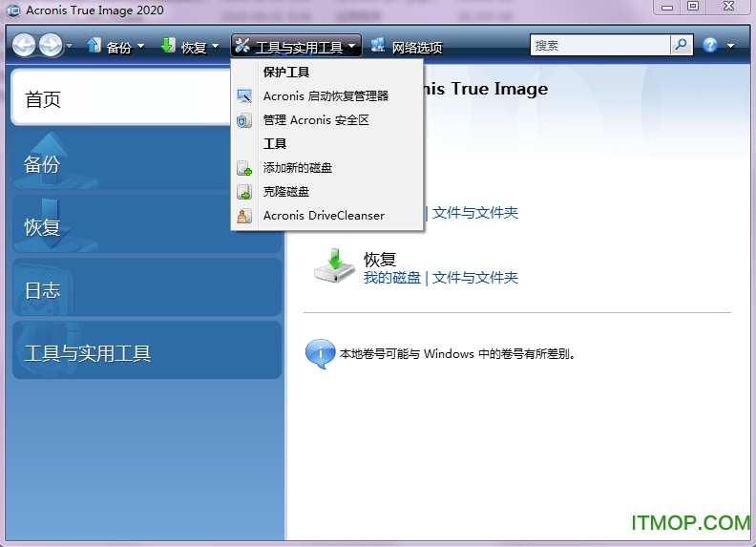The height and width of the screenshot is (547, 756).
Task: Click the 恢复 toolbar green arrow icon
Action: pyautogui.click(x=168, y=45)
